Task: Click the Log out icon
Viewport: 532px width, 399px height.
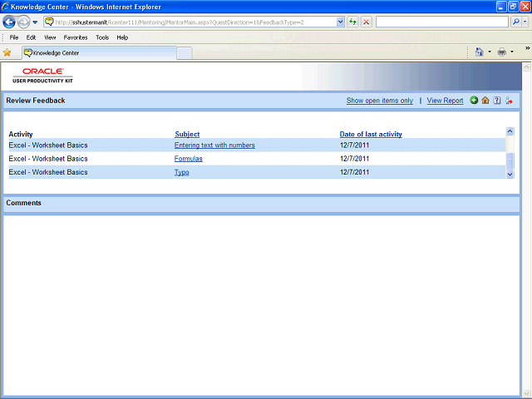Action: (509, 101)
